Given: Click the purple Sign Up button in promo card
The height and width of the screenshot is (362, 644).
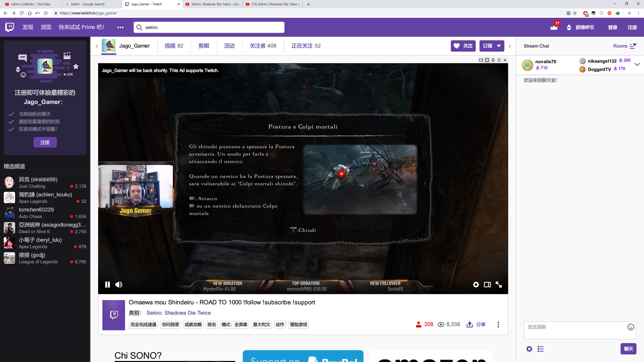Looking at the screenshot, I should coord(45,142).
